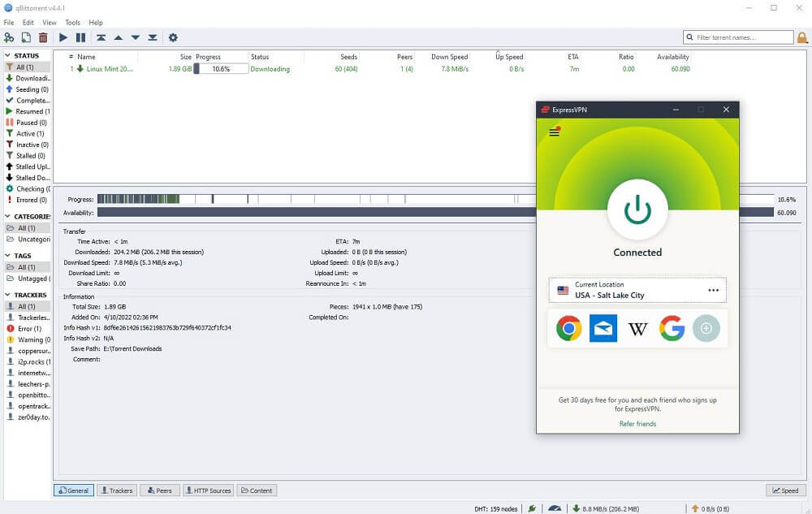Viewport: 812px width, 514px height.
Task: Click the Add torrent file toolbar icon
Action: tap(26, 37)
